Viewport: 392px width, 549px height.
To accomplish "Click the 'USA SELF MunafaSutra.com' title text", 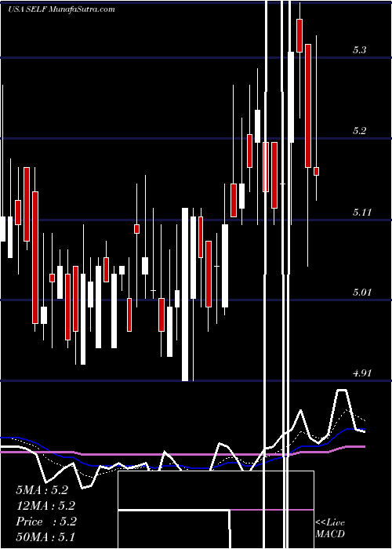I will [61, 9].
